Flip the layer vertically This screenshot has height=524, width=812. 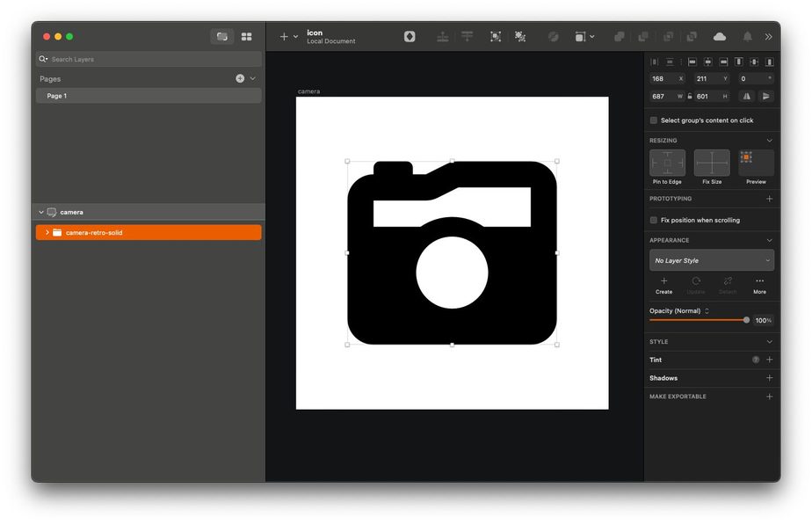click(766, 96)
